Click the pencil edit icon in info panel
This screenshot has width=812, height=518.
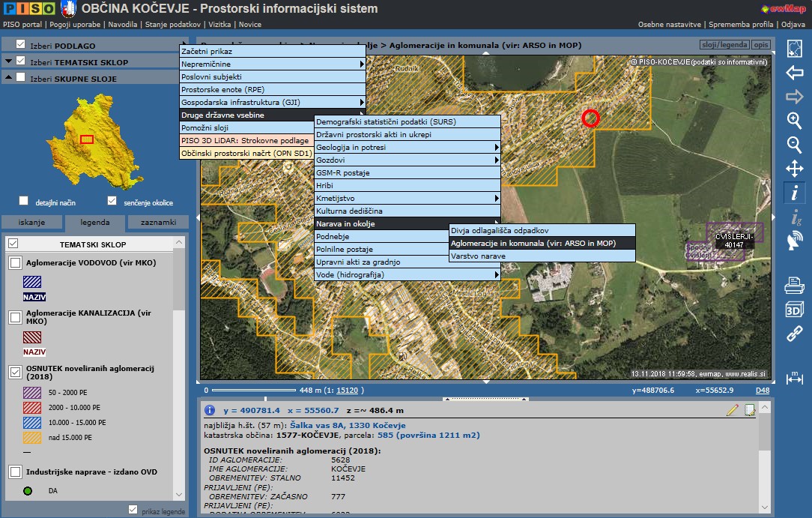[733, 410]
